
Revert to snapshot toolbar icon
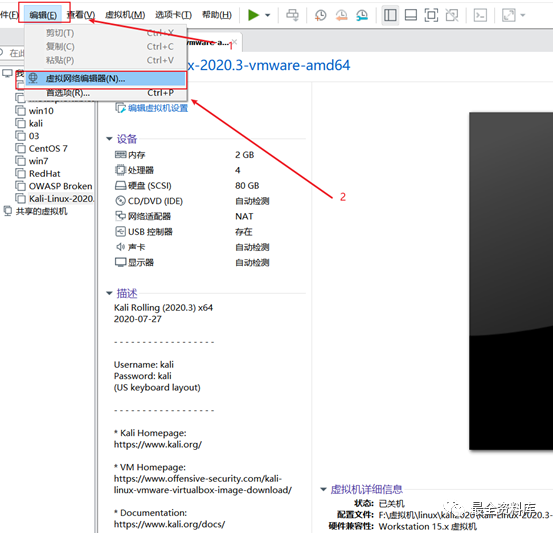pyautogui.click(x=341, y=15)
